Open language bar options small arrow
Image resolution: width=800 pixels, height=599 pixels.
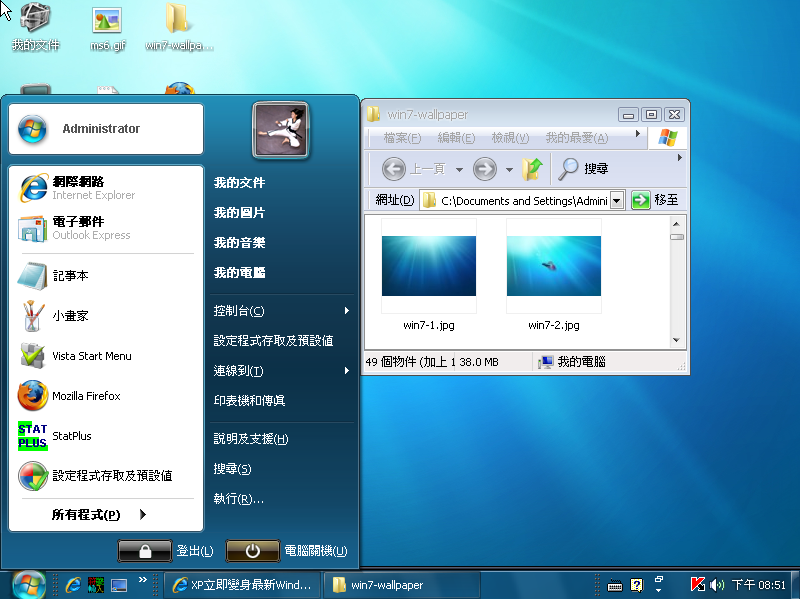coord(659,590)
